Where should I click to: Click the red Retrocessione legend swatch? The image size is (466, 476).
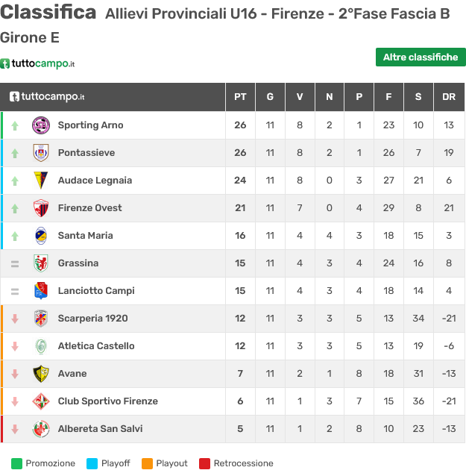tap(204, 463)
